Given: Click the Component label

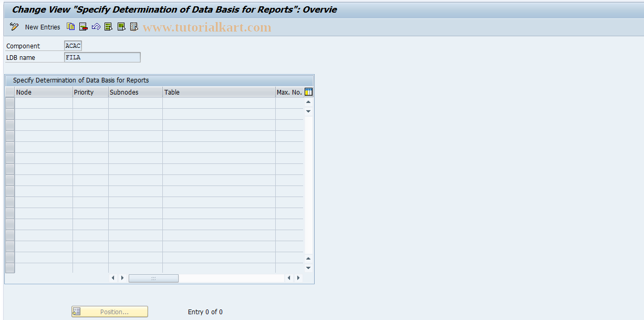Looking at the screenshot, I should (23, 46).
